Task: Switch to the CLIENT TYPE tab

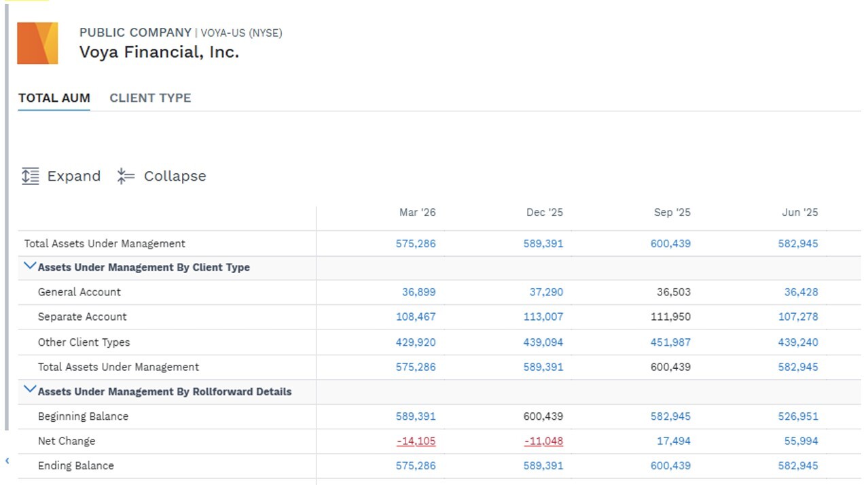Action: (150, 98)
